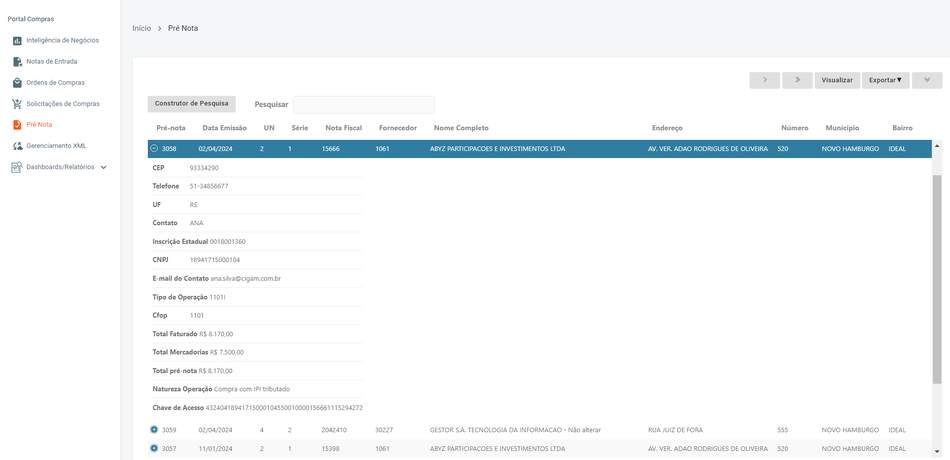Screen dimensions: 950x460
Task: Click the Visualizar button
Action: [x=837, y=80]
